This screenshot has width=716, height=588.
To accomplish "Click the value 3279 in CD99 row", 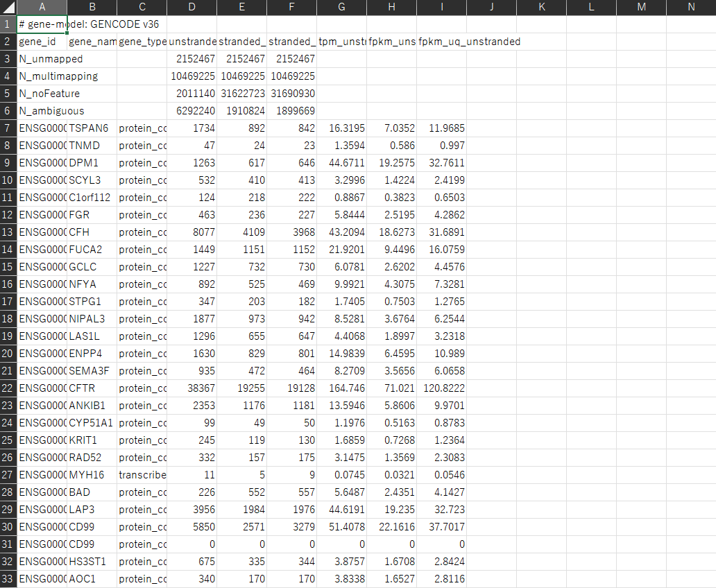I will tap(292, 527).
